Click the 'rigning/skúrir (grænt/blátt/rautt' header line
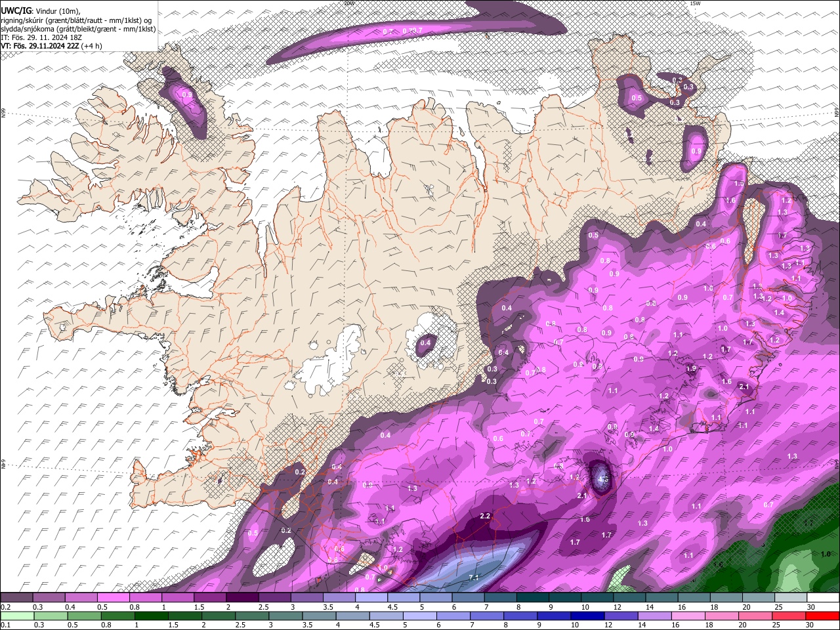Viewport: 840px width, 630px height. [x=76, y=20]
